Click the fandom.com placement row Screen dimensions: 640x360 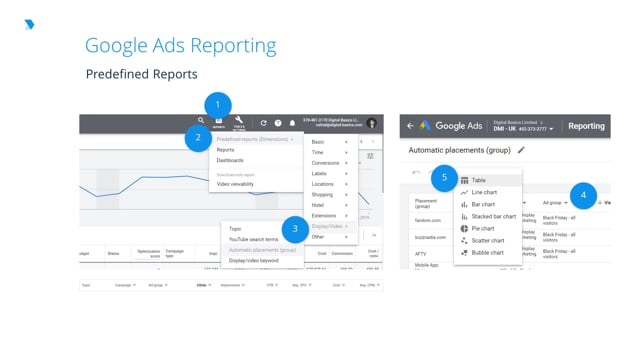coord(427,220)
